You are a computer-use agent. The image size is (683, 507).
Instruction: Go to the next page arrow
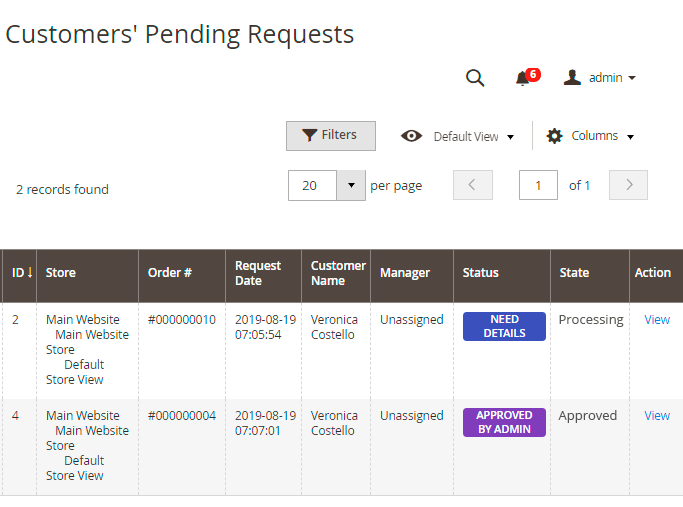[x=628, y=185]
